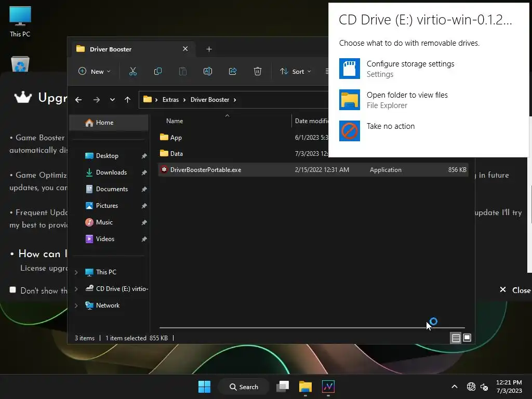Viewport: 532px width, 399px height.
Task: Expand the This PC tree node
Action: [x=76, y=272]
